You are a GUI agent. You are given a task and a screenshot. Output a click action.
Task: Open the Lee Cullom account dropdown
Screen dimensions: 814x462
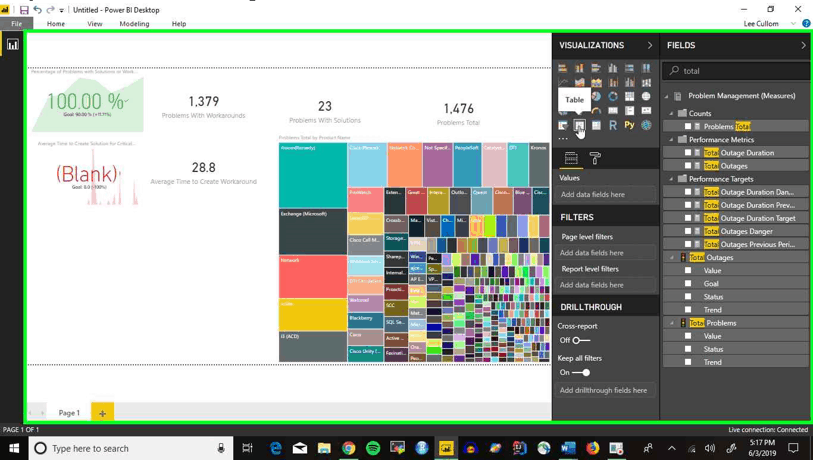point(793,24)
